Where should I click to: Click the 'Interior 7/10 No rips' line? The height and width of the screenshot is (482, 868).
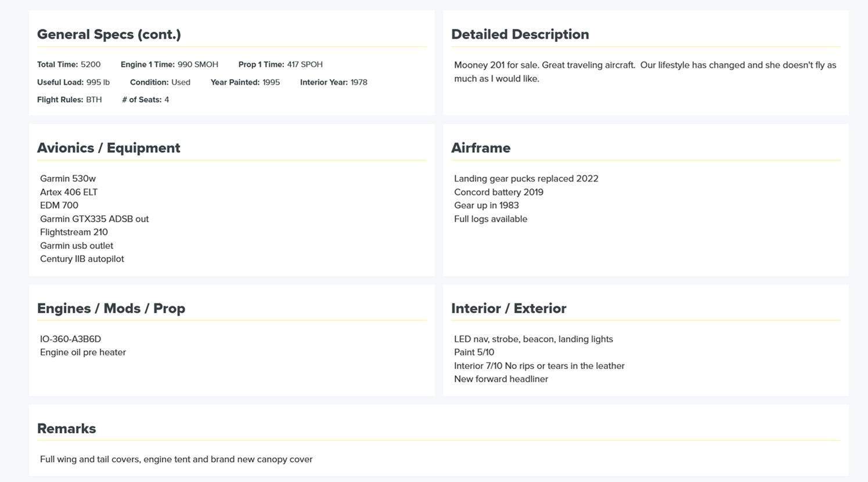pyautogui.click(x=539, y=365)
